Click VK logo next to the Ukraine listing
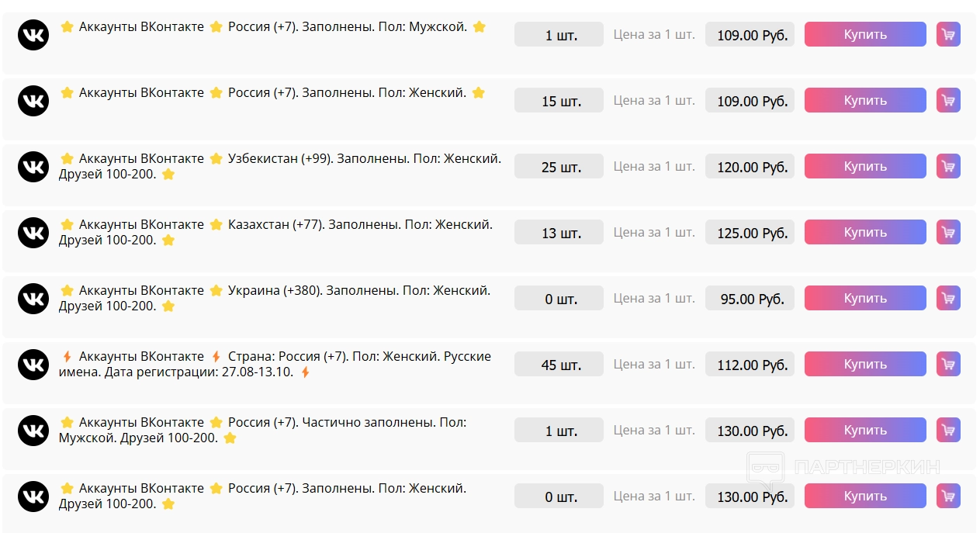The height and width of the screenshot is (533, 980). (33, 299)
